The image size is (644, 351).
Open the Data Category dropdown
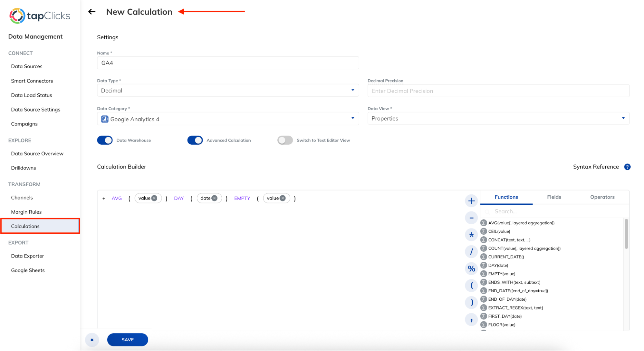click(x=352, y=119)
